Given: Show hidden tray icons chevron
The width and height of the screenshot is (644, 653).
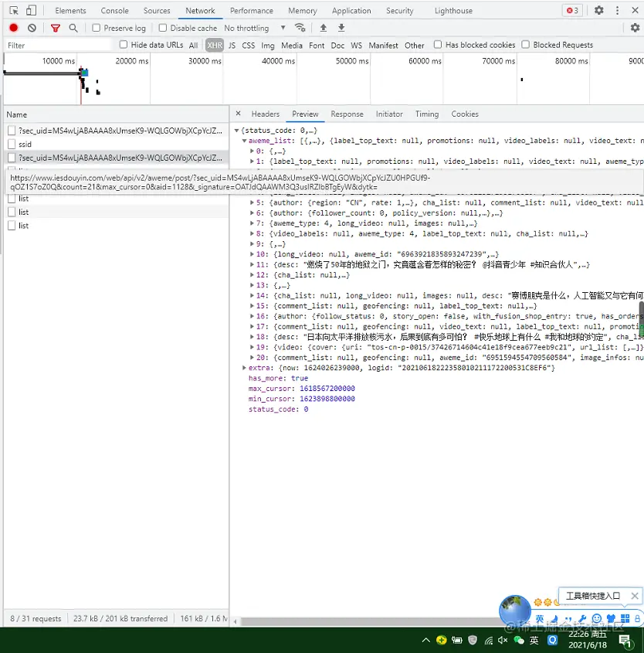Looking at the screenshot, I should point(426,640).
